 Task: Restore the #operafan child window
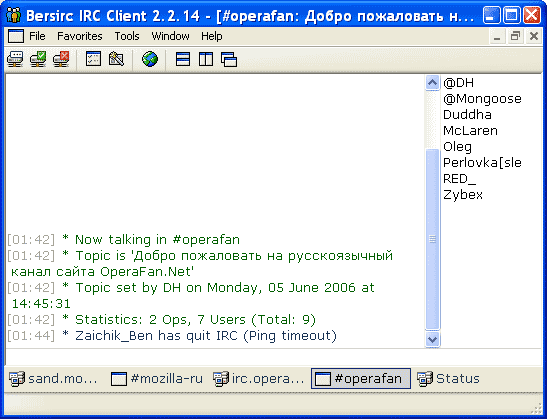(515, 36)
